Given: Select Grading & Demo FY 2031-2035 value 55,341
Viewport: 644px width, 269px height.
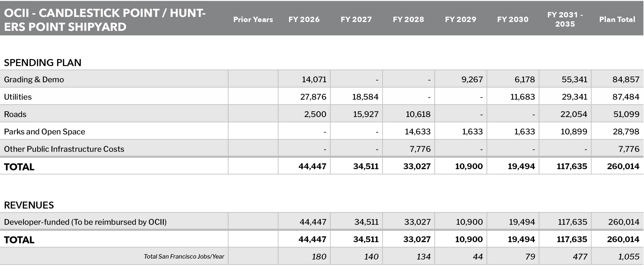Looking at the screenshot, I should click(574, 79).
